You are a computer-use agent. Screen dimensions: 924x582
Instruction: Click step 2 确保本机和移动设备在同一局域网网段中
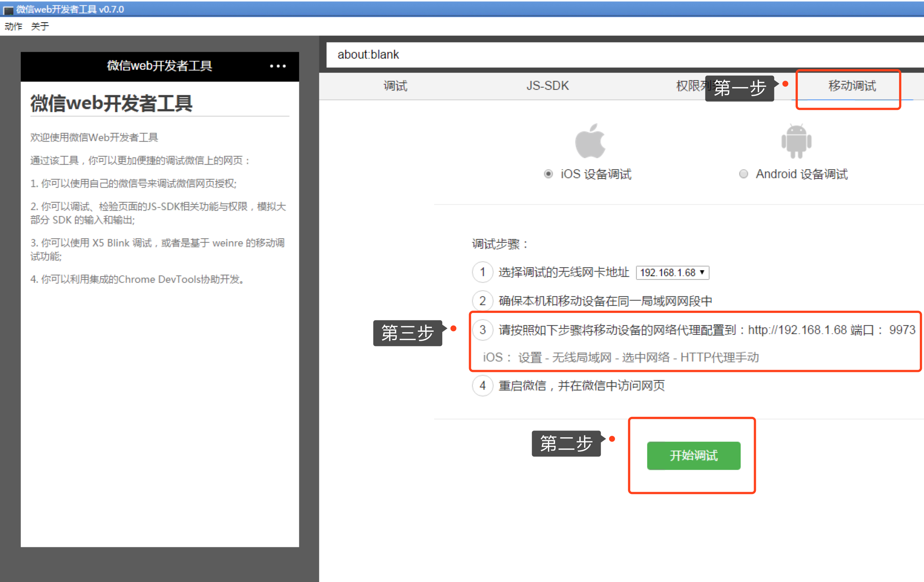[605, 301]
